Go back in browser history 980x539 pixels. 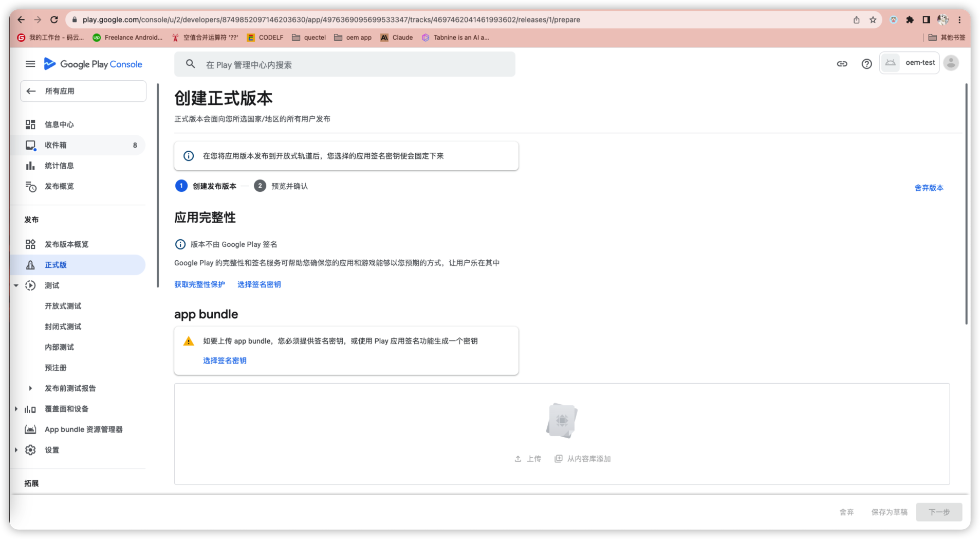21,20
